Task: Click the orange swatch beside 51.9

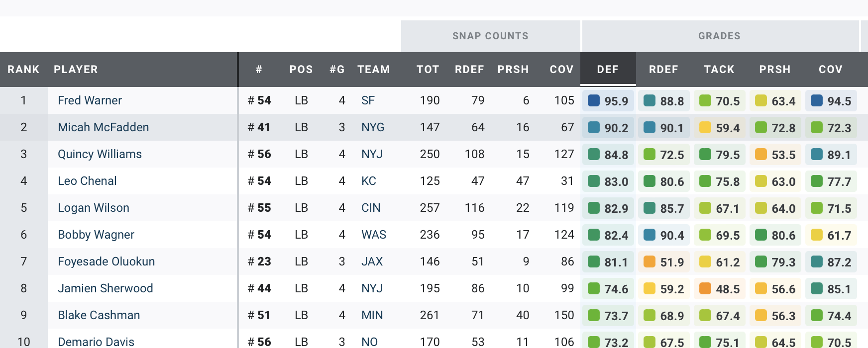Action: pyautogui.click(x=650, y=261)
